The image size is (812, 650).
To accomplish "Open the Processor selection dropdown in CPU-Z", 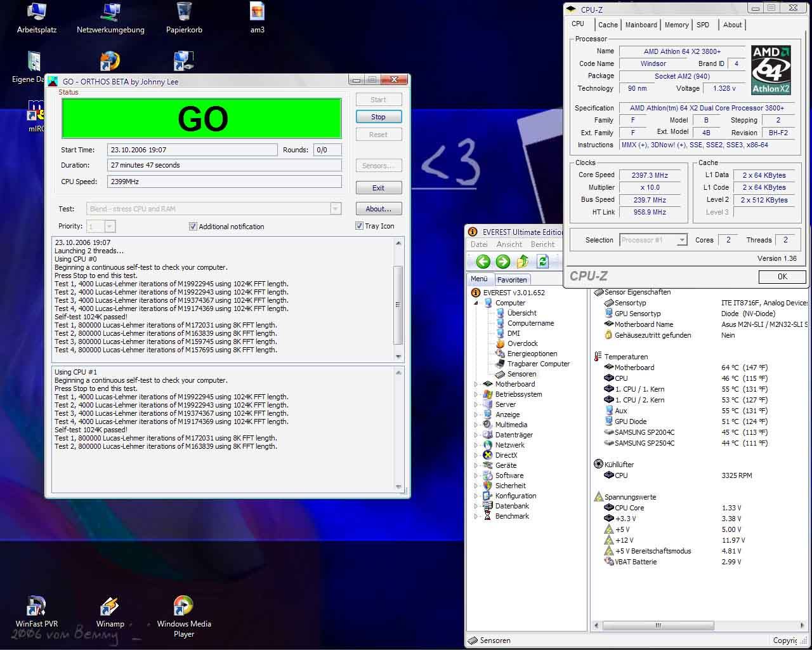I will pyautogui.click(x=682, y=240).
